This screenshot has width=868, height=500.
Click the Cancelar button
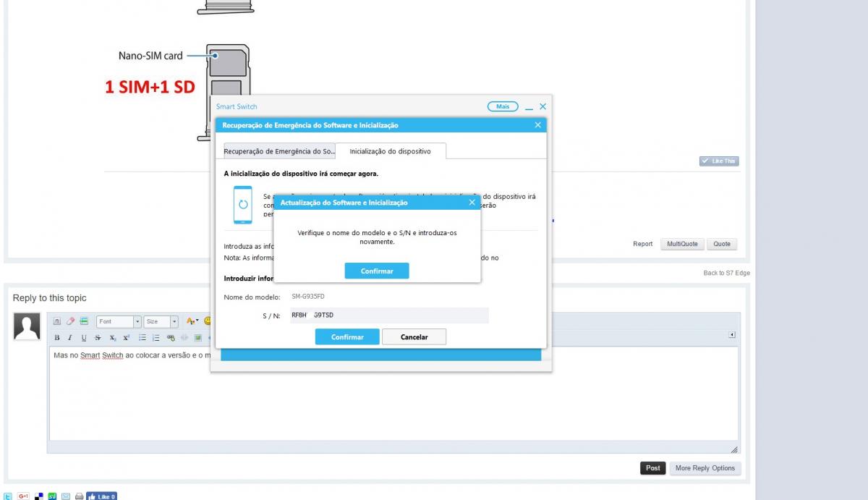414,337
